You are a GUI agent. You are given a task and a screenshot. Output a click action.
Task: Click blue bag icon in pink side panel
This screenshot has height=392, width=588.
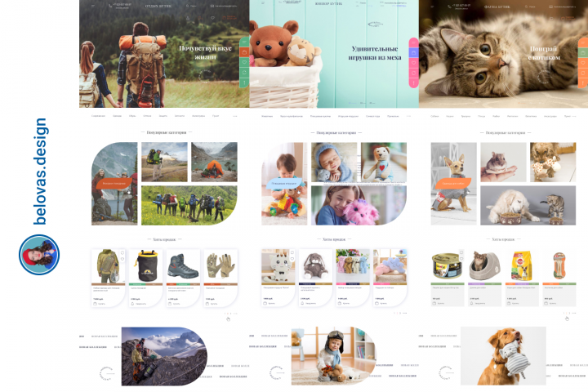(x=413, y=52)
